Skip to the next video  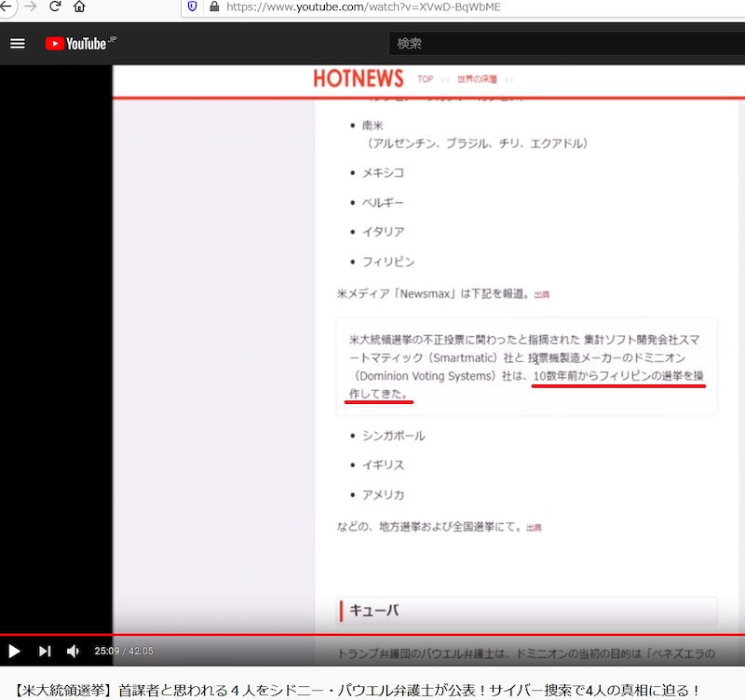coord(45,651)
